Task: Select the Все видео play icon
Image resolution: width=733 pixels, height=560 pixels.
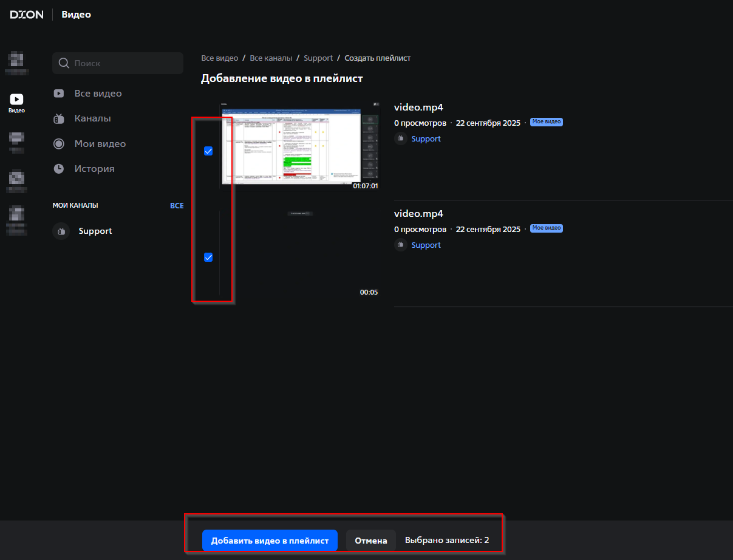Action: (59, 94)
